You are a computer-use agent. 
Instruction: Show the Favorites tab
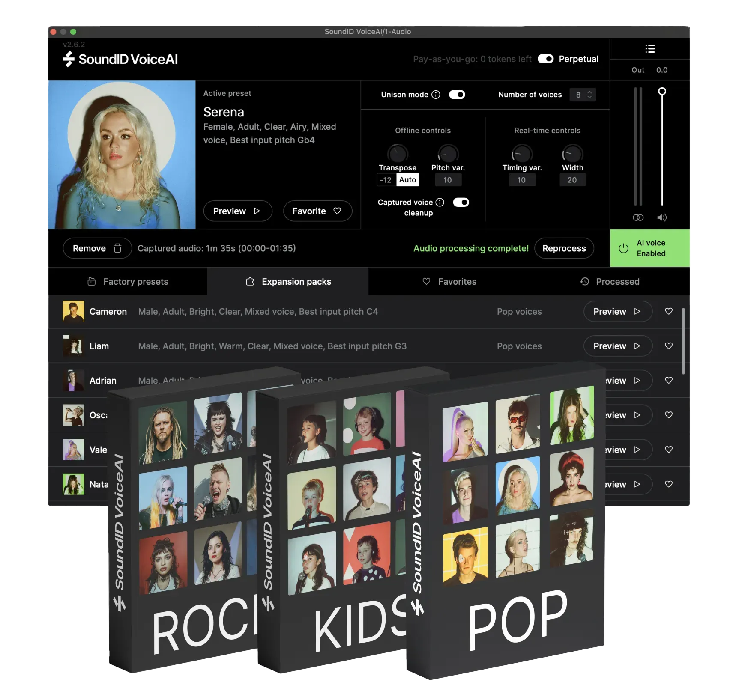pos(449,282)
